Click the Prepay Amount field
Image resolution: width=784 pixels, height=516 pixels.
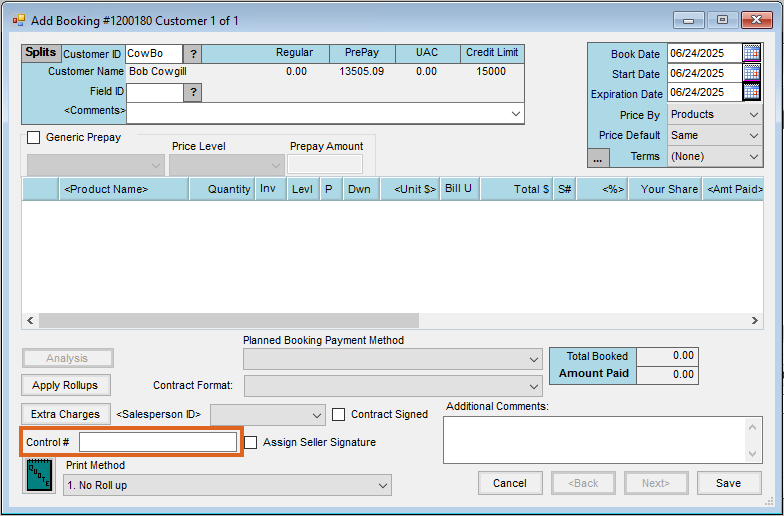[x=325, y=164]
